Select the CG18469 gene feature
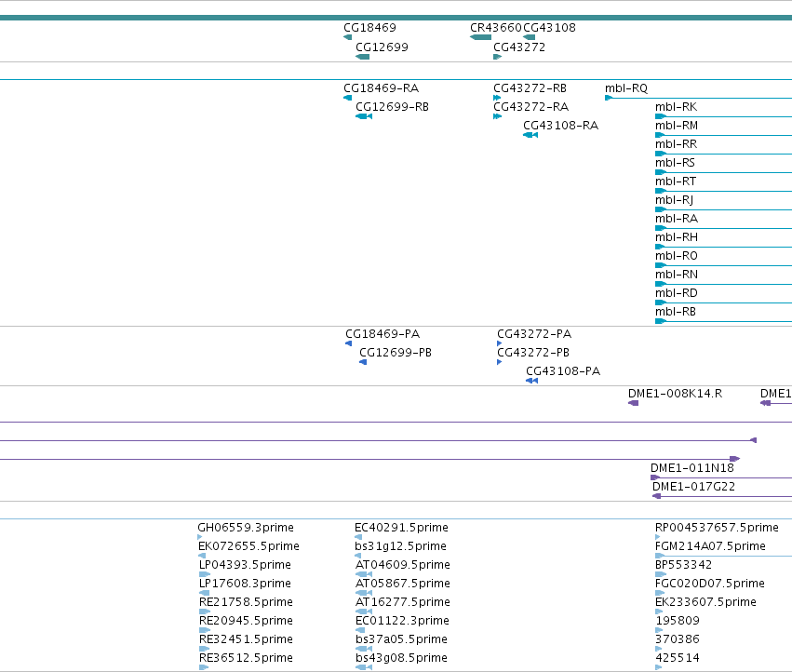This screenshot has width=792, height=672. (x=347, y=37)
